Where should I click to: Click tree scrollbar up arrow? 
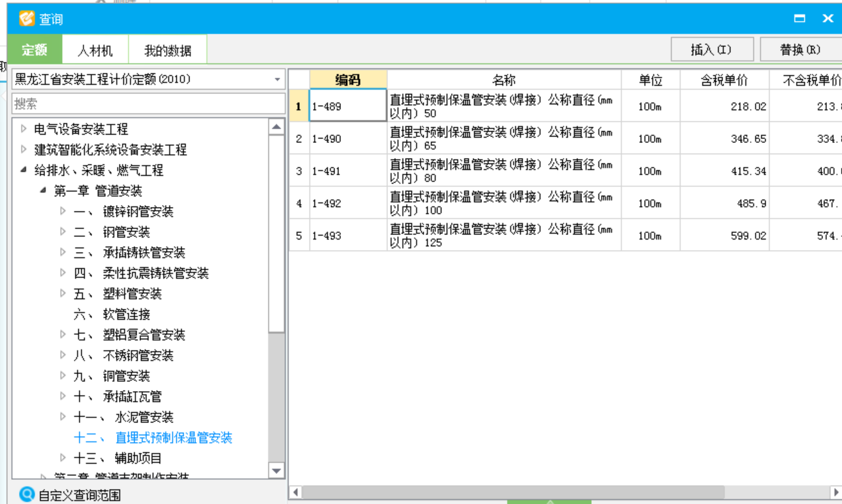276,127
